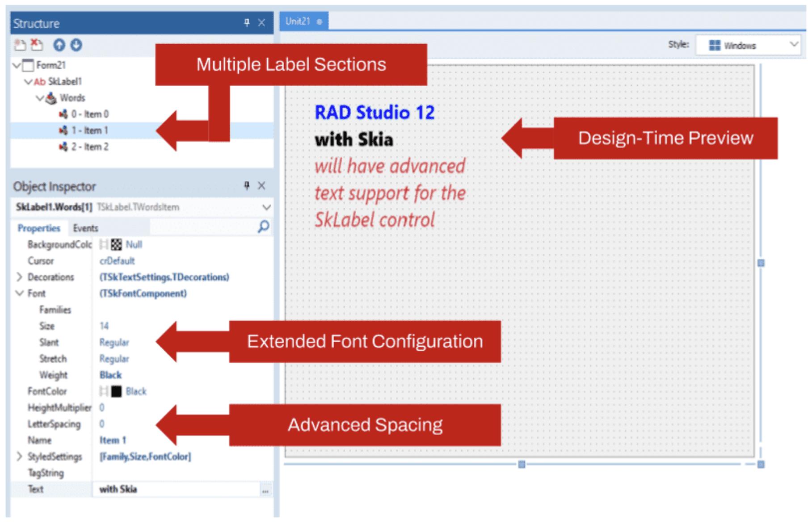812x524 pixels.
Task: Collapse the SkLabel1 tree node
Action: coord(28,82)
